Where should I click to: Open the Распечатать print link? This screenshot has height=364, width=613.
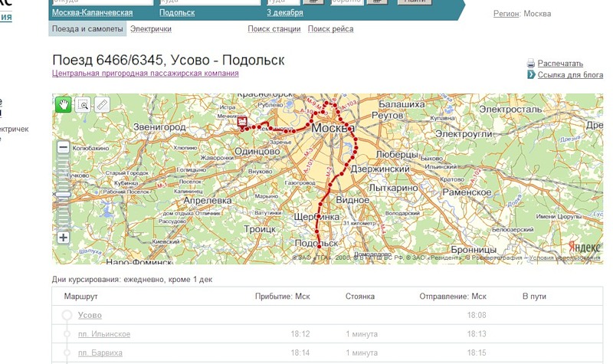(x=560, y=64)
